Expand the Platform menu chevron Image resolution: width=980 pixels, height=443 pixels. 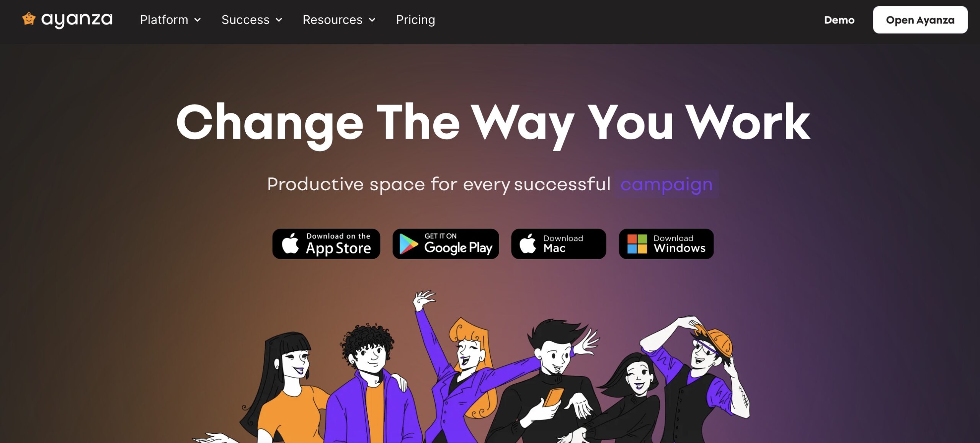[198, 20]
